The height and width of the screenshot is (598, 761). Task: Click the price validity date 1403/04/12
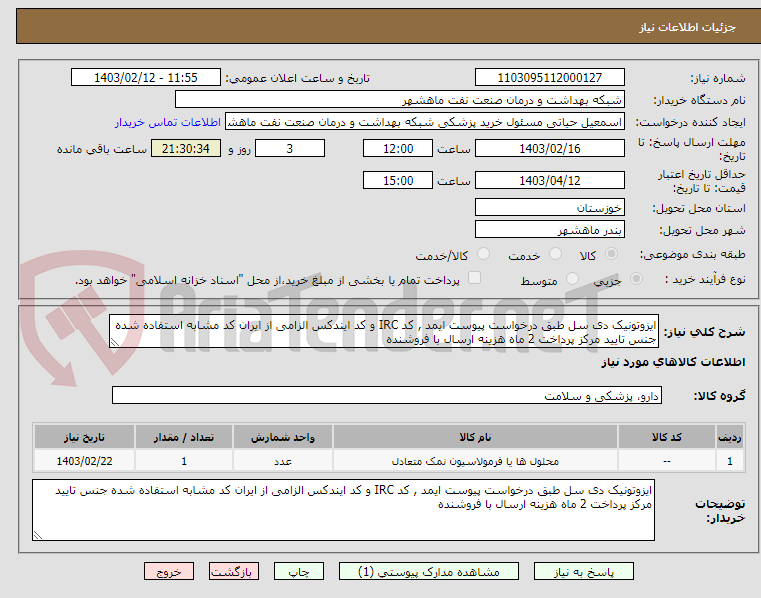coord(549,180)
